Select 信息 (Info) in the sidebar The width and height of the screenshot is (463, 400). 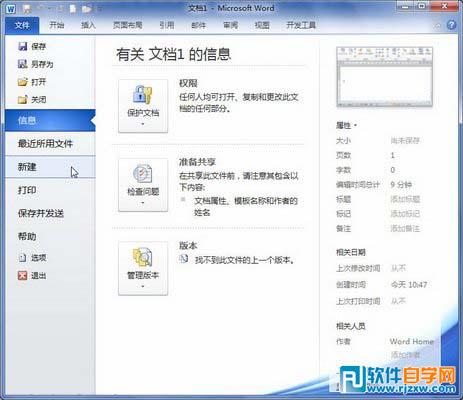tap(50, 120)
